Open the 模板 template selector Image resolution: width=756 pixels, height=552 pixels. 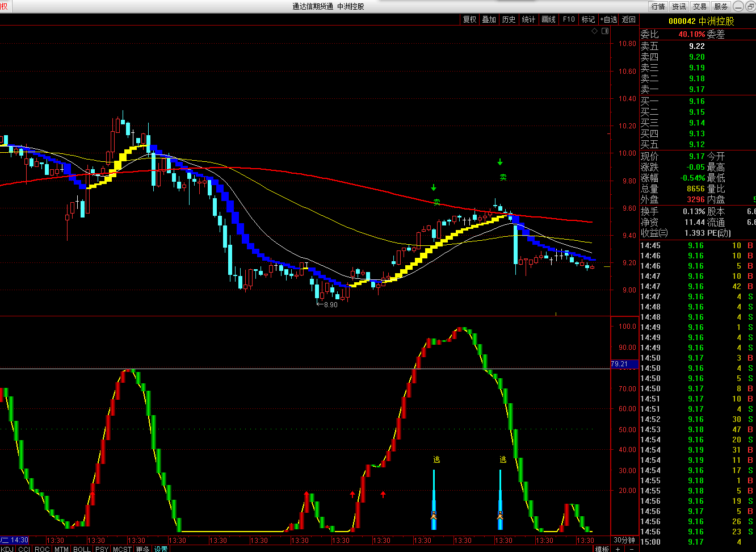coord(602,549)
